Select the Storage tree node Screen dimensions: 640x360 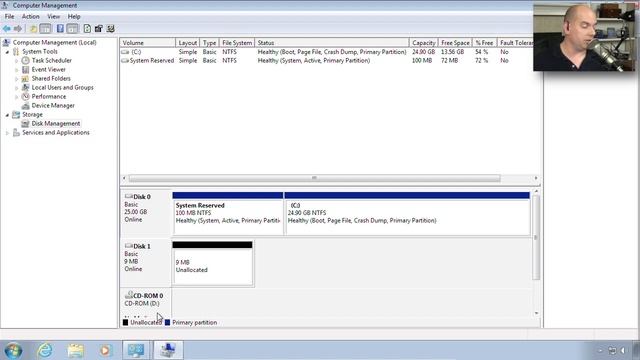coord(32,115)
